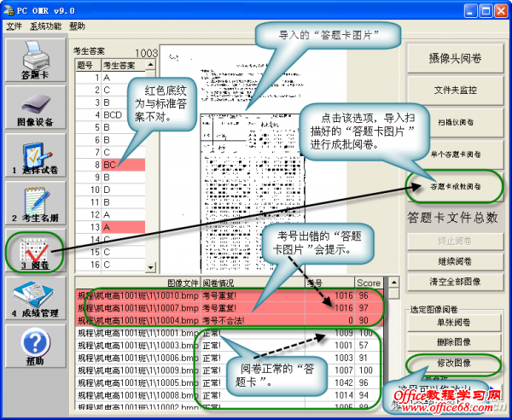
Task: Click the 题号 column header
Action: click(88, 66)
